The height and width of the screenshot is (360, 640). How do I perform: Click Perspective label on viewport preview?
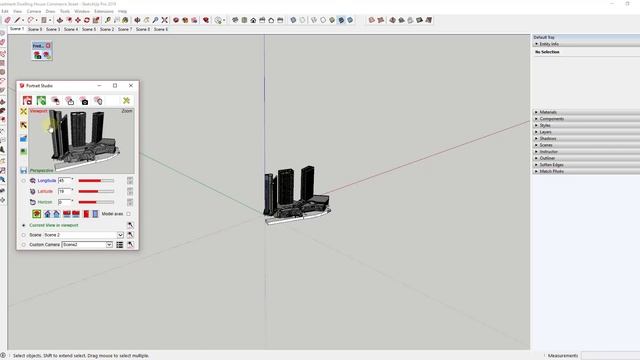pyautogui.click(x=42, y=171)
